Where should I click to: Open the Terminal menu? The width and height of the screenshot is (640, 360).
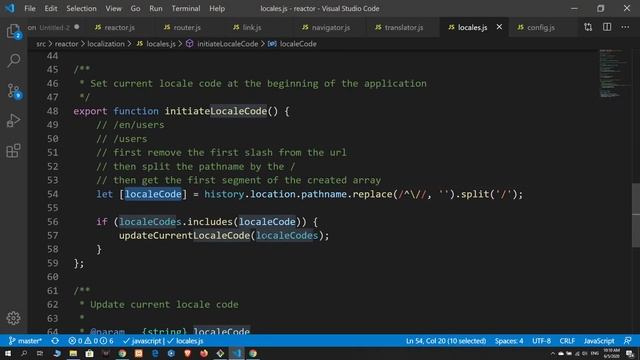[x=186, y=8]
